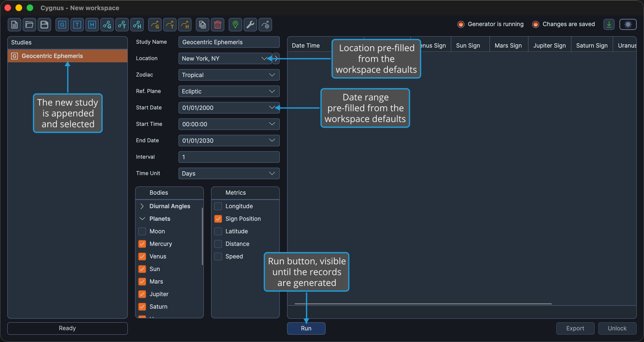
Task: Disable the Sign Position metric
Action: [x=218, y=219]
